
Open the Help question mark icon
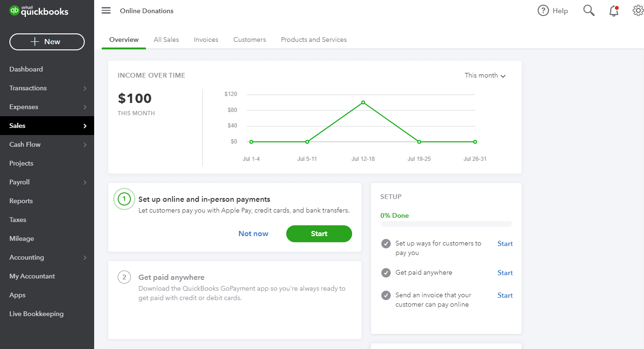click(x=543, y=11)
